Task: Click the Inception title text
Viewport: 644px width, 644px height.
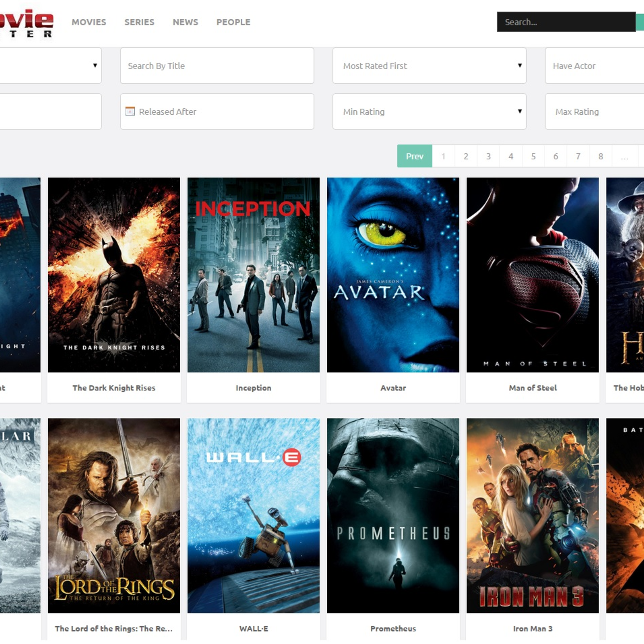Action: tap(254, 388)
